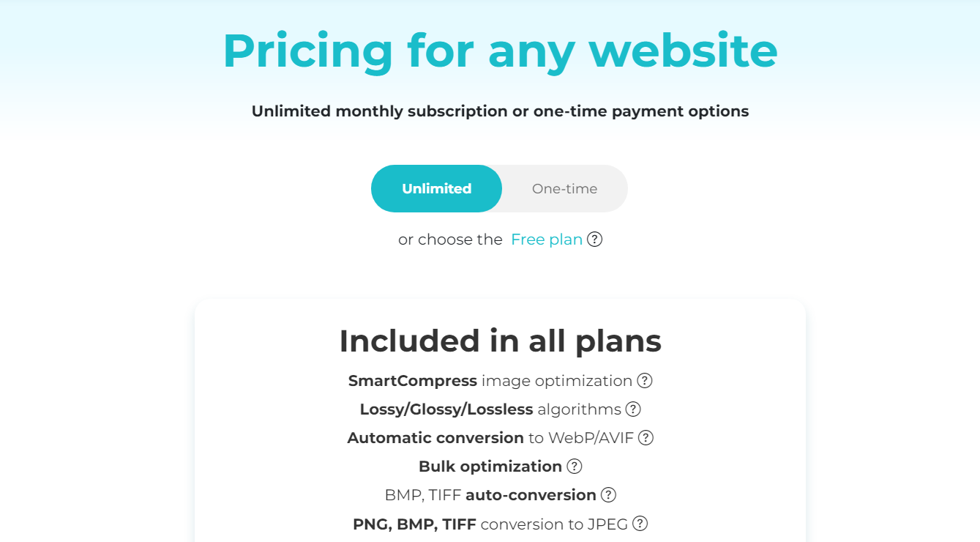This screenshot has height=542, width=980.
Task: Click the "or choose the" text
Action: (x=450, y=240)
